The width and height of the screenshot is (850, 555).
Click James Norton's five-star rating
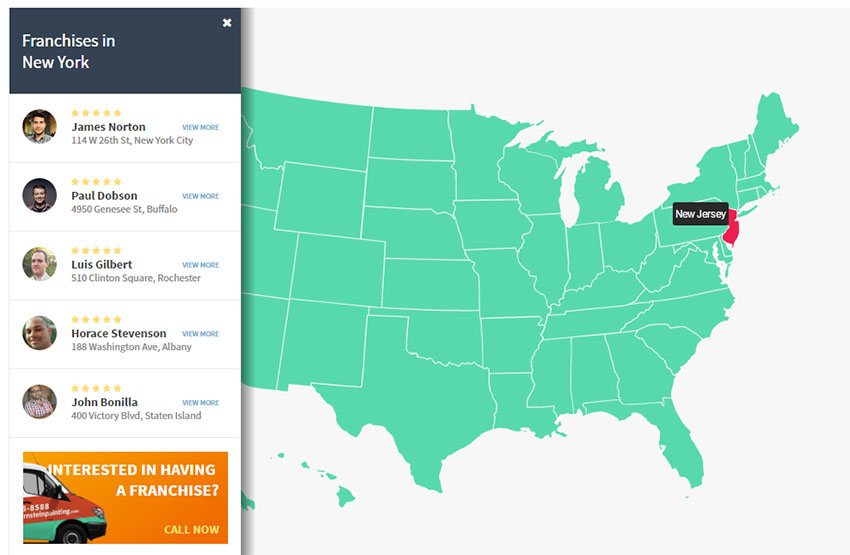[96, 113]
